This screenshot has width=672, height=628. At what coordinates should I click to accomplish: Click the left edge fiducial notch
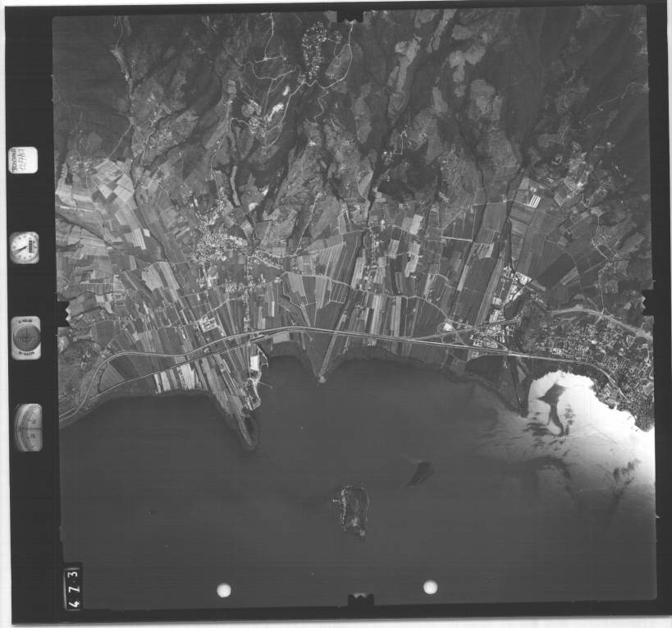point(62,313)
